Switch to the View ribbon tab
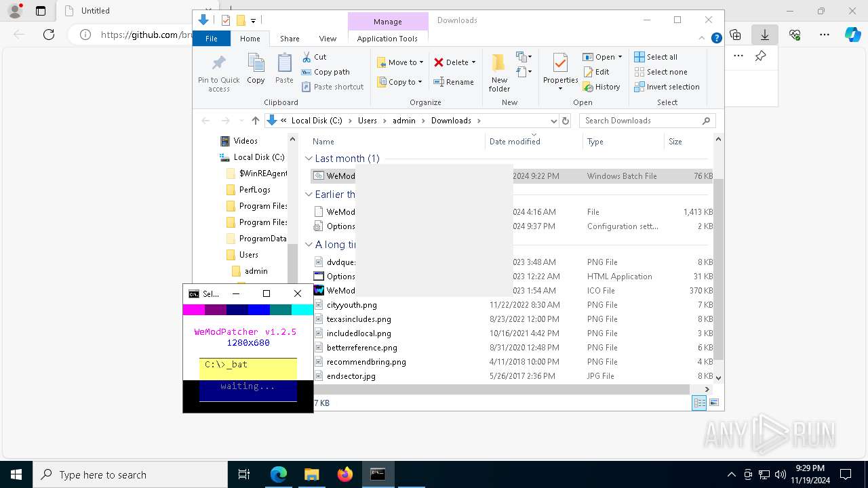 (x=328, y=39)
